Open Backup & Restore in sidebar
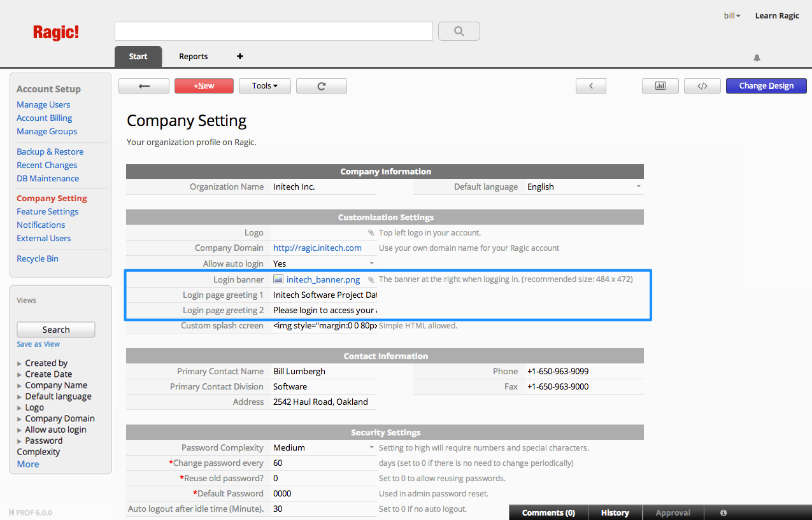 click(50, 152)
